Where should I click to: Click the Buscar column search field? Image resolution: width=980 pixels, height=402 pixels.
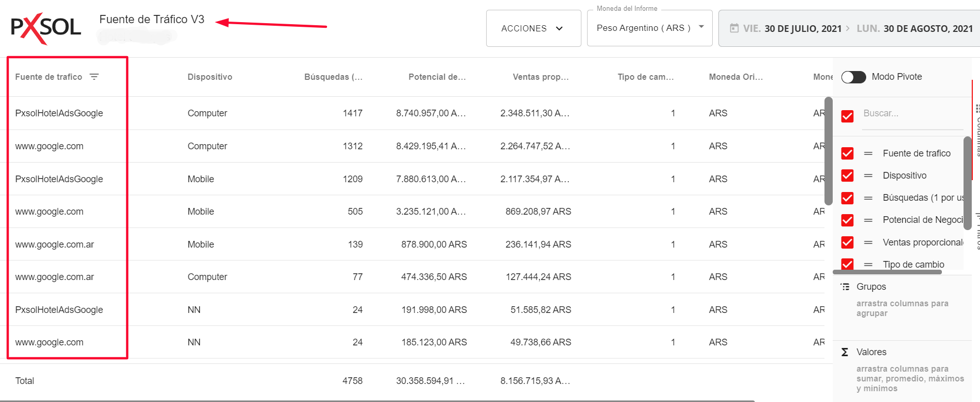[912, 114]
